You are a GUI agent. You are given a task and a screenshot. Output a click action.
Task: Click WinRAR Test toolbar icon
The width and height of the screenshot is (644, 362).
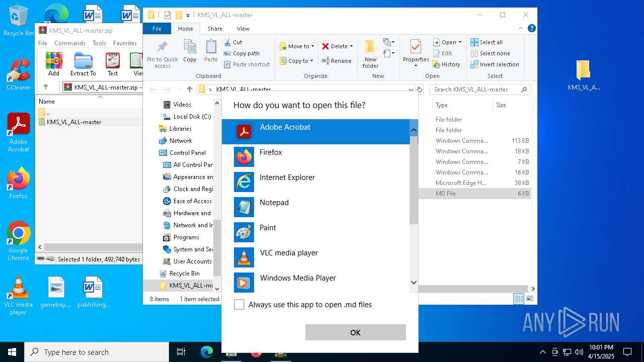tap(113, 64)
